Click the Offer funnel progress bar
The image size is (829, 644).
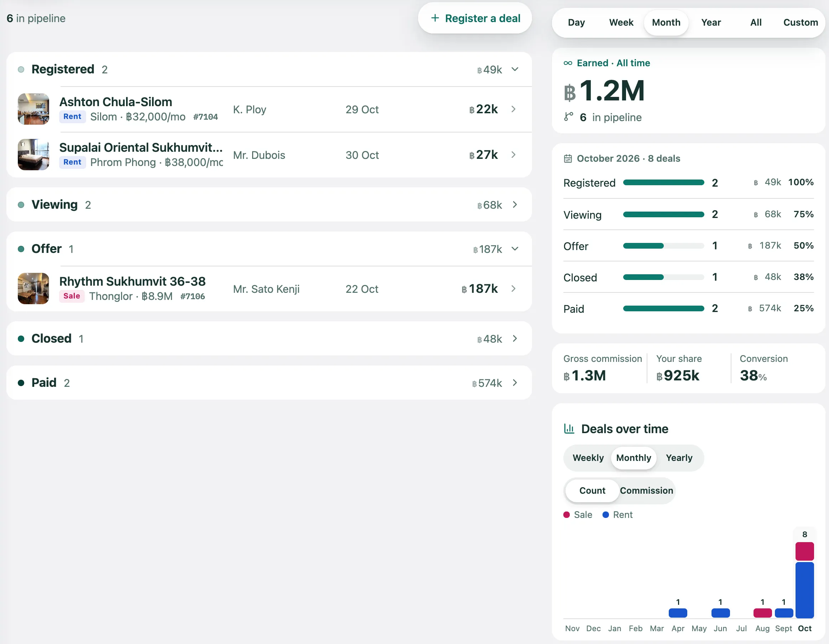click(663, 246)
